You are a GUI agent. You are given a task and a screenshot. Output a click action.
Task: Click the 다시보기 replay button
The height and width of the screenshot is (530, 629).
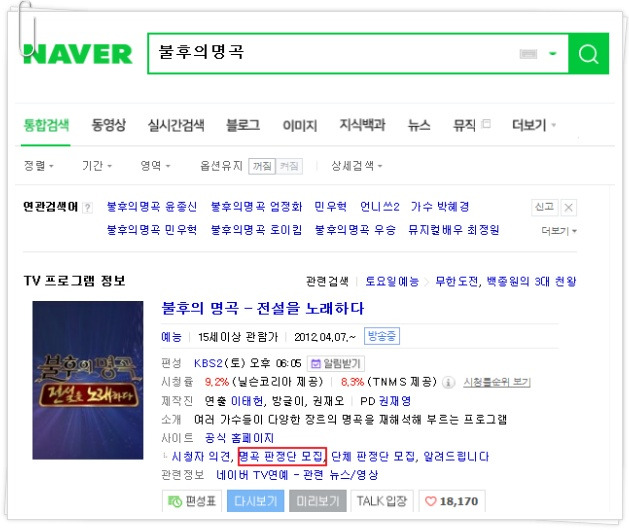click(256, 501)
